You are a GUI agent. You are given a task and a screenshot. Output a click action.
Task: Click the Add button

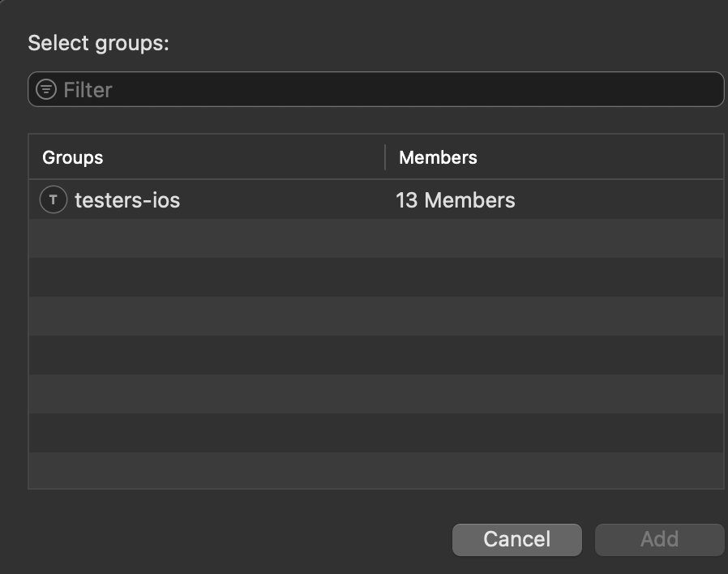pyautogui.click(x=659, y=539)
